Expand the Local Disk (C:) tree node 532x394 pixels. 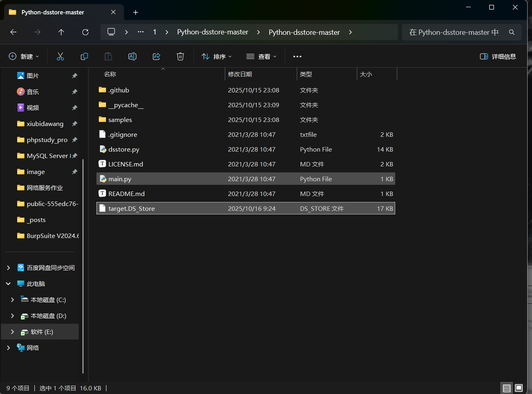click(12, 300)
